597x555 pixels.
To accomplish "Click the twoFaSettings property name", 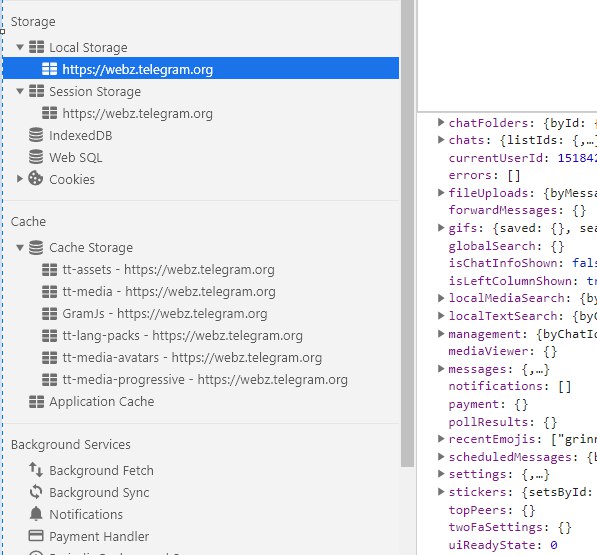I will (x=496, y=527).
